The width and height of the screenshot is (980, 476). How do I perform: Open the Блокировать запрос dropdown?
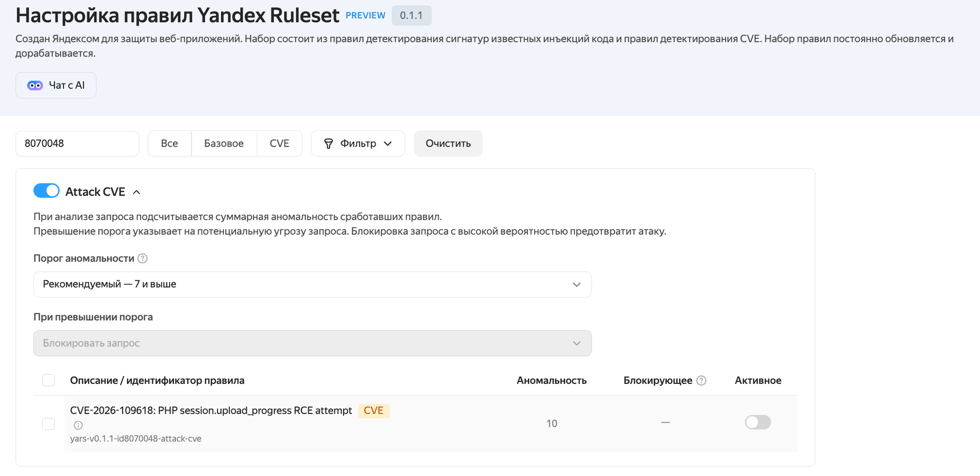[312, 343]
